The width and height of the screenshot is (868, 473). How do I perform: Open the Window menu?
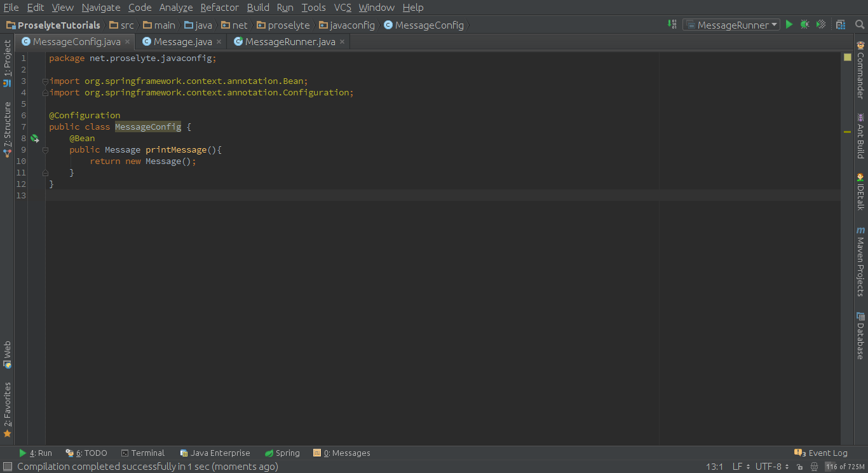[x=376, y=8]
